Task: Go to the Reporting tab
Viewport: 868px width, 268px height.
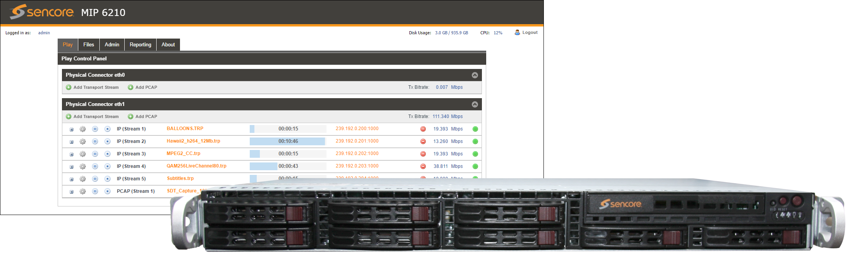Action: [140, 45]
